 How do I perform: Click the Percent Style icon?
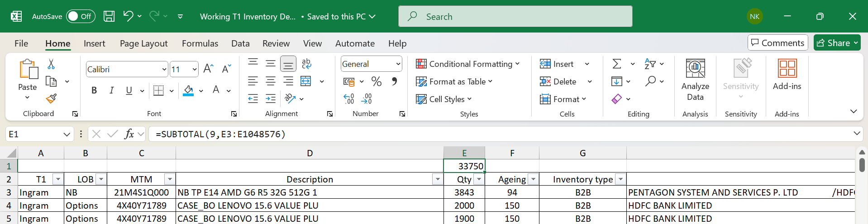point(376,81)
